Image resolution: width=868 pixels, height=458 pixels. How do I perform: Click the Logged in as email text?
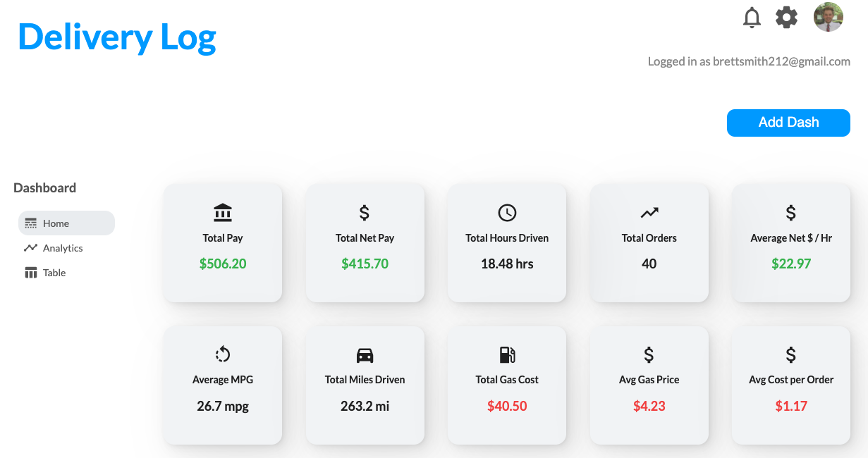point(749,61)
